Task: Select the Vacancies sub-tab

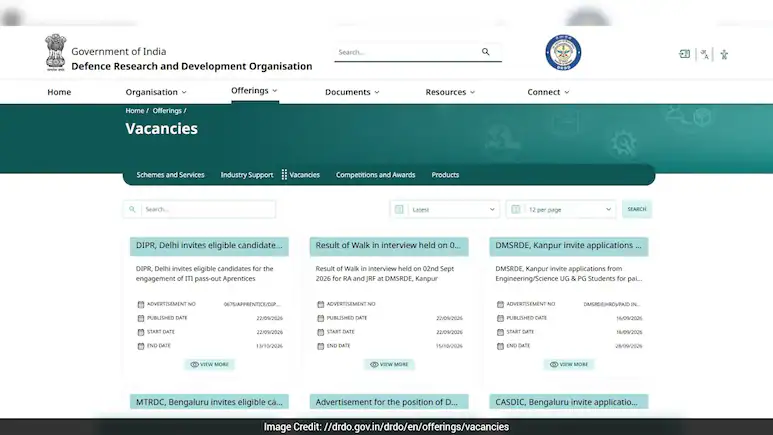Action: tap(304, 175)
